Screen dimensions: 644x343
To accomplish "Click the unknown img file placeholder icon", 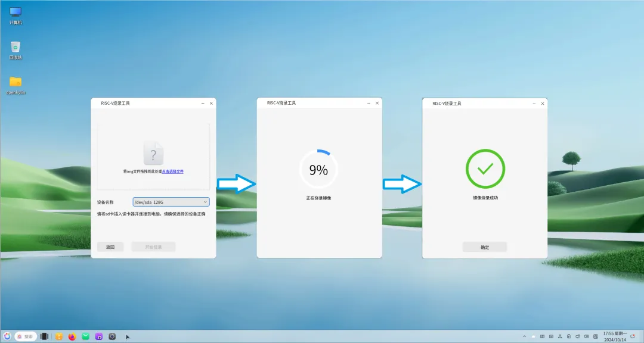I will click(153, 153).
